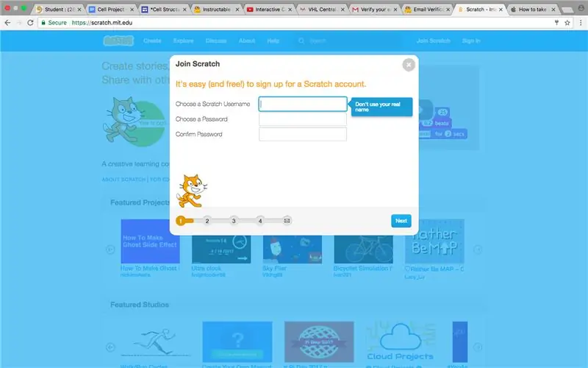Image resolution: width=588 pixels, height=368 pixels.
Task: Open the Rather Be MAP project thumbnail
Action: coord(434,241)
